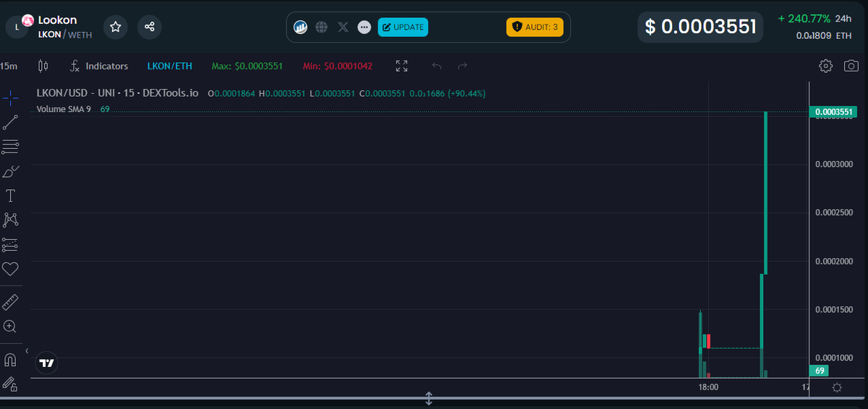Select the trend line drawing tool

(11, 122)
